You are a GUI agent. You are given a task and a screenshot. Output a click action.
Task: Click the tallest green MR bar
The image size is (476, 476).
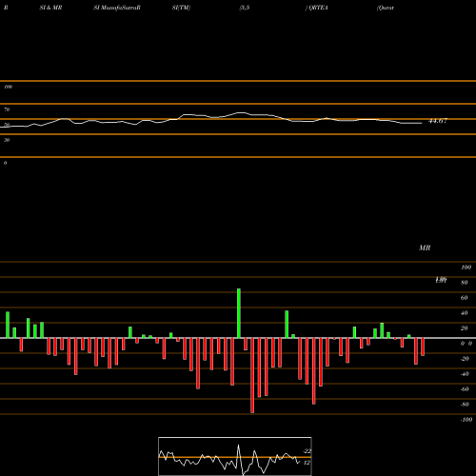239,313
